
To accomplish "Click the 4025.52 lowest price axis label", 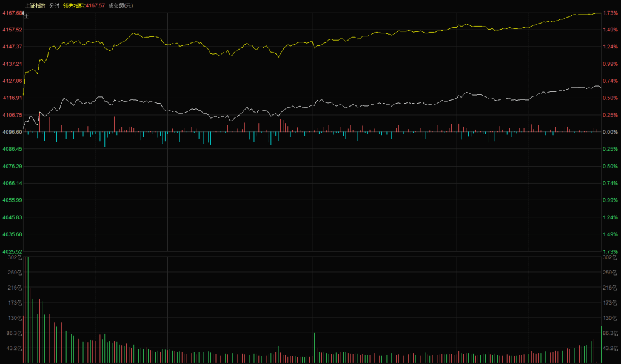I will tap(12, 251).
